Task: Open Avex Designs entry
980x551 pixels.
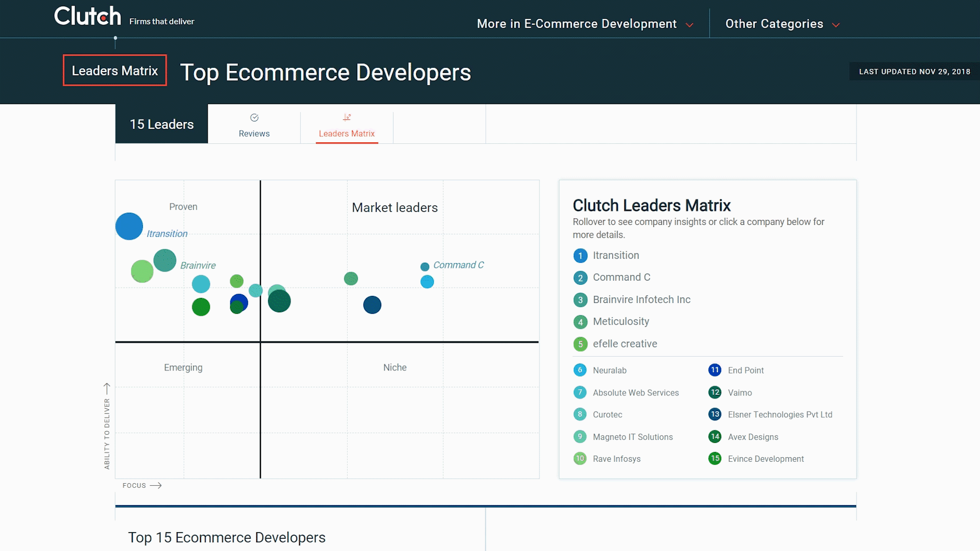Action: (753, 437)
